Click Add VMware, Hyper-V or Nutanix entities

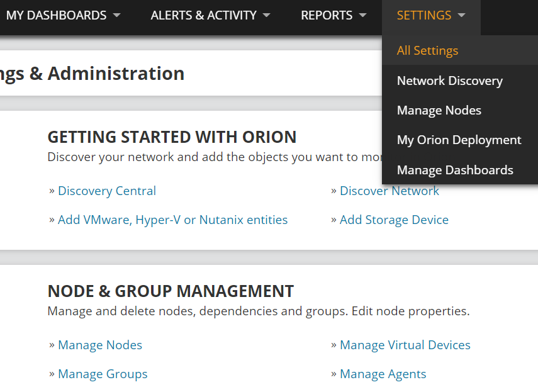tap(172, 220)
